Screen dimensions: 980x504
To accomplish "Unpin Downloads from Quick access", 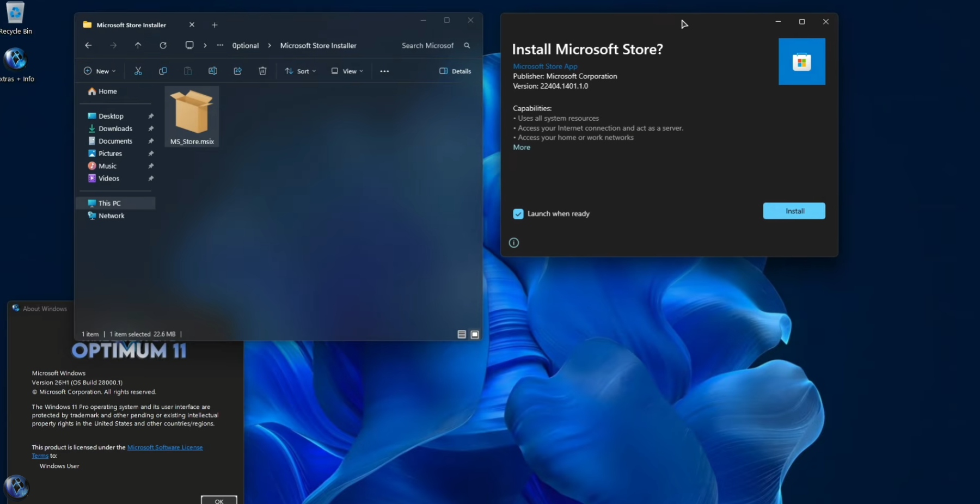I will point(151,129).
